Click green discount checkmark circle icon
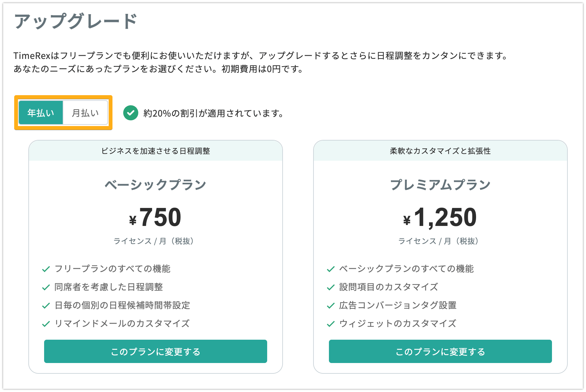 coord(130,113)
